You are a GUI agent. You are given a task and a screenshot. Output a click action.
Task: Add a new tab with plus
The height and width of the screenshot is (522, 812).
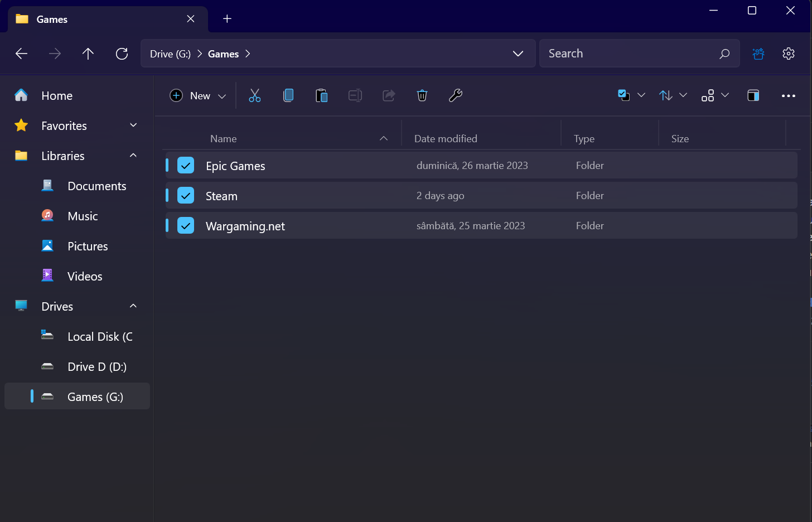227,19
